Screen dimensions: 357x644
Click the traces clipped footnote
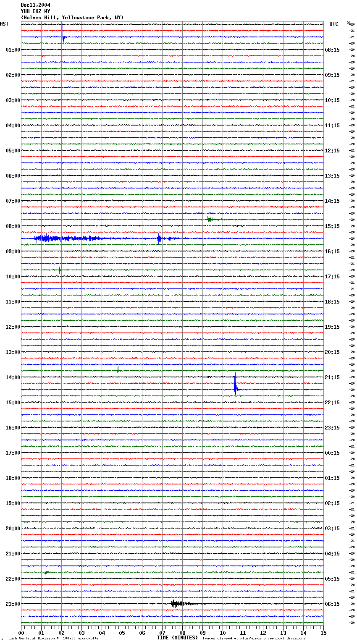pos(254,638)
